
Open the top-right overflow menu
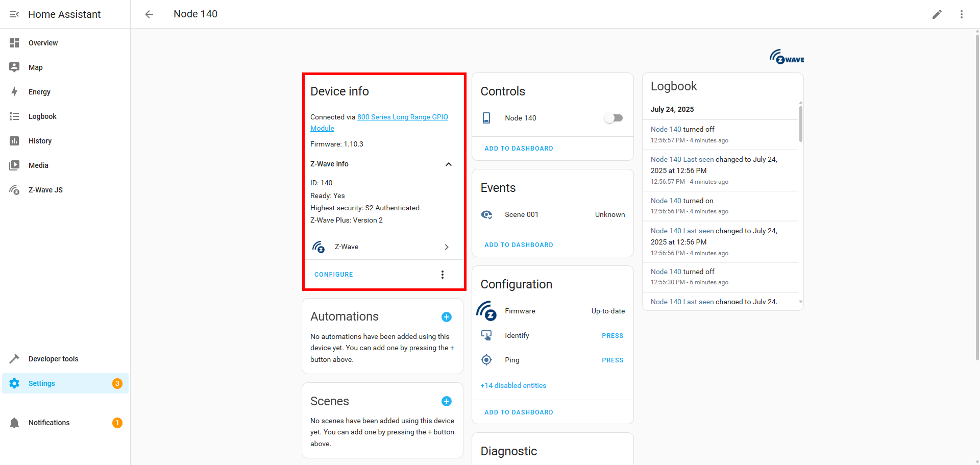(x=962, y=14)
